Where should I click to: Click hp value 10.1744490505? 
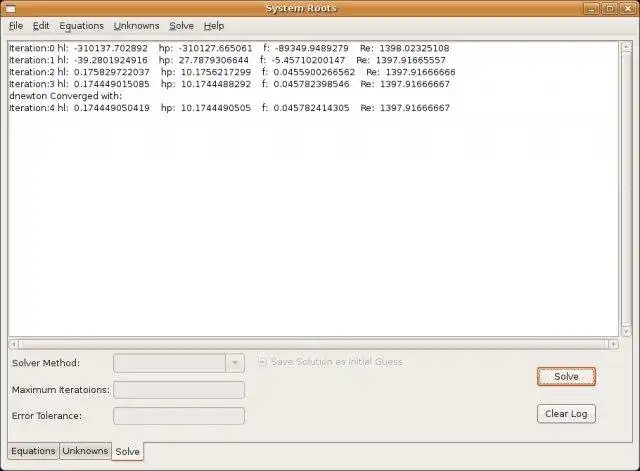(216, 108)
